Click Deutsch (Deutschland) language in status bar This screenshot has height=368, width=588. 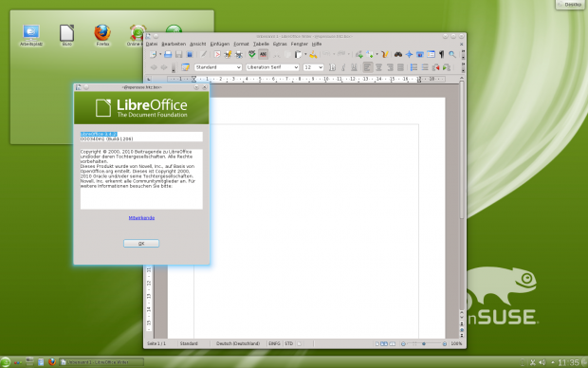[x=238, y=343]
